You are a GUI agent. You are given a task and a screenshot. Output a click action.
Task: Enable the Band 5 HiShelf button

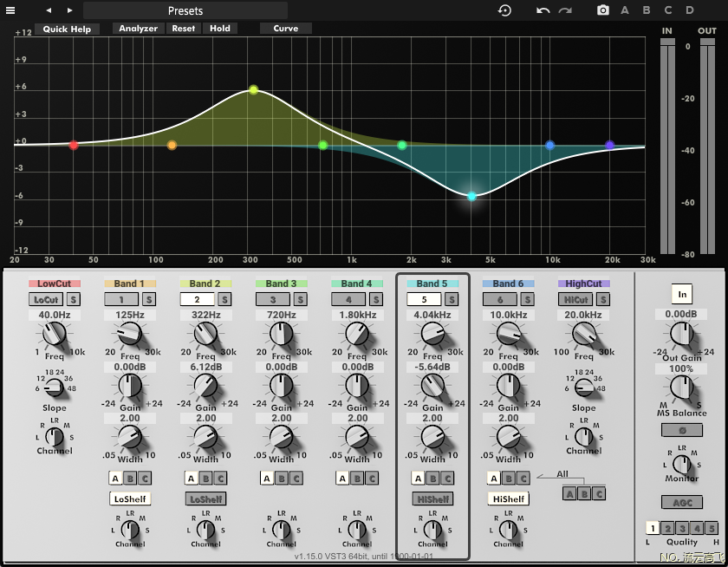tap(432, 499)
